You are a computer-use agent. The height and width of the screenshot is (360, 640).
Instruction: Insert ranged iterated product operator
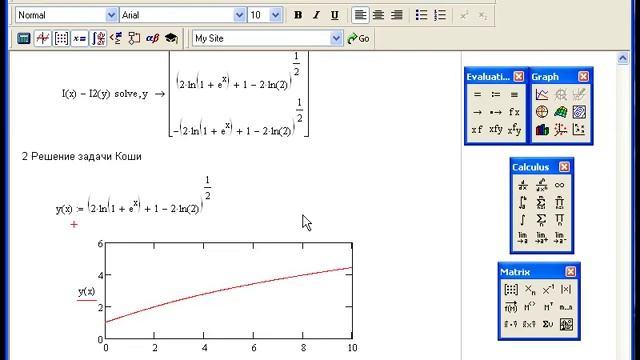(x=560, y=203)
